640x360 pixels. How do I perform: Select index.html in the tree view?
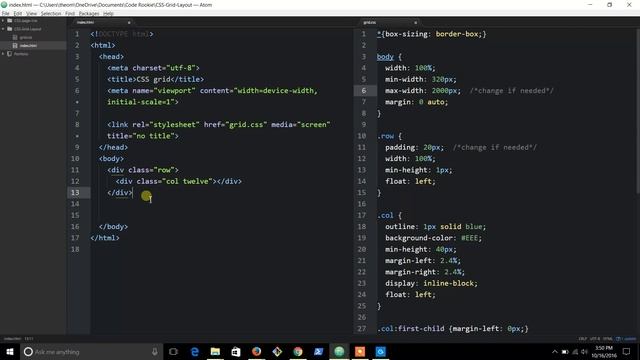pos(33,45)
